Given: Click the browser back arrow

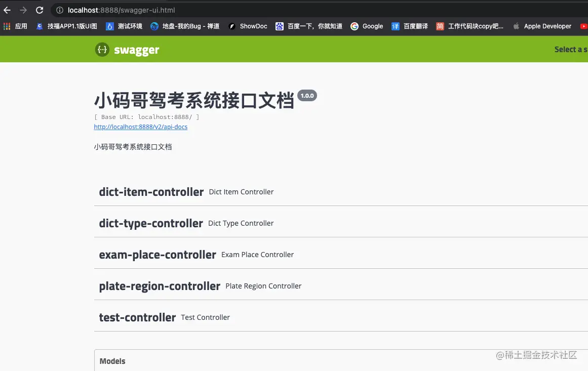Looking at the screenshot, I should (x=7, y=10).
